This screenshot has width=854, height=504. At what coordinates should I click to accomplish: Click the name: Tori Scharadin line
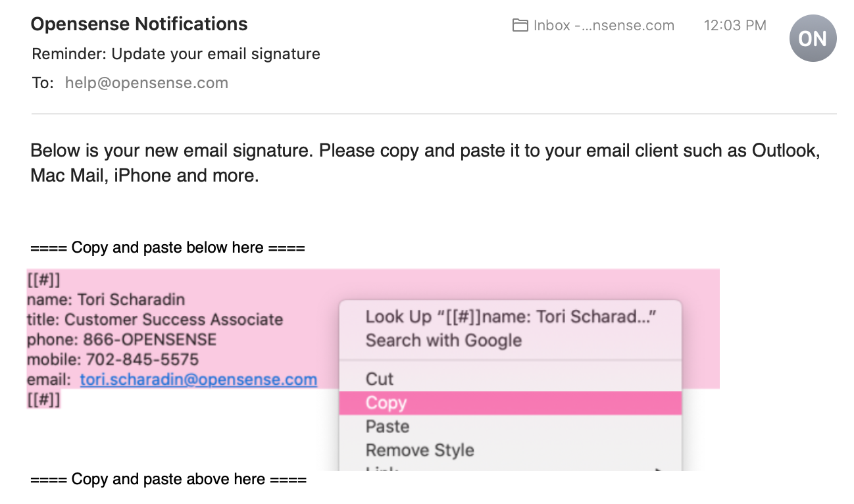[x=106, y=300]
